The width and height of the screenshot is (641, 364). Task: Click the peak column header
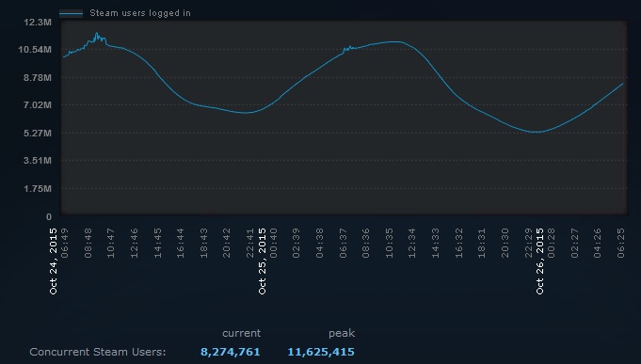pyautogui.click(x=342, y=333)
